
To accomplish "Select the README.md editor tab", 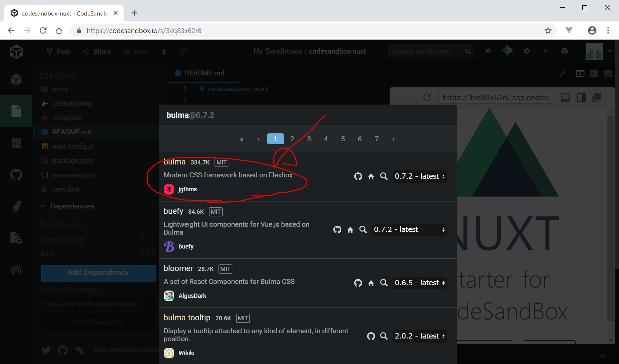I will point(204,73).
